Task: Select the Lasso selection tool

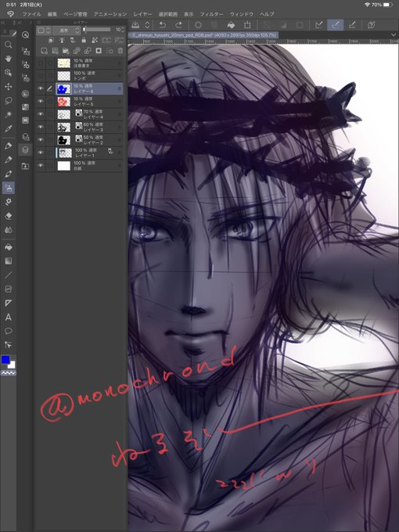Action: (x=8, y=101)
